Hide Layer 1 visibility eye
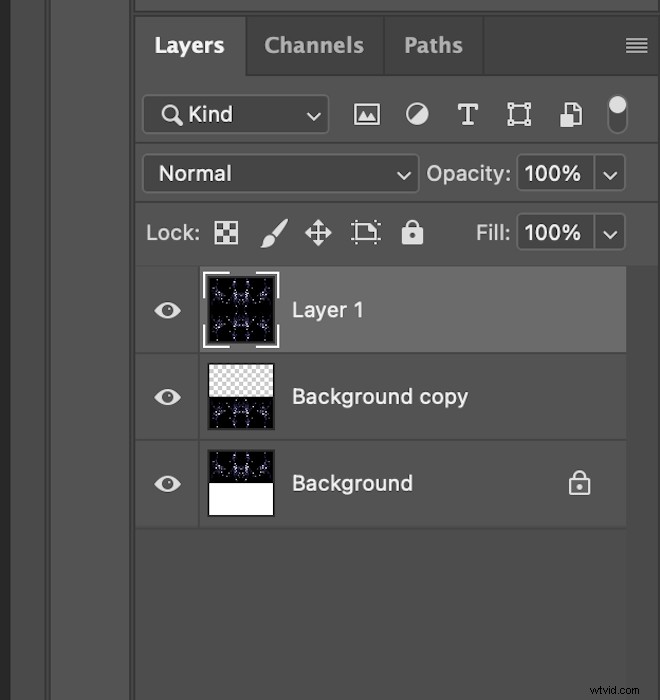The image size is (660, 700). [x=167, y=310]
